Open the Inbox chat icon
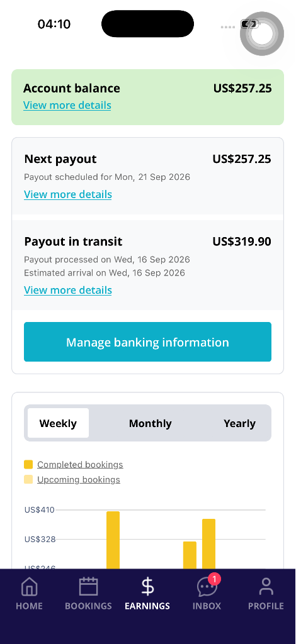The width and height of the screenshot is (296, 644). click(207, 587)
